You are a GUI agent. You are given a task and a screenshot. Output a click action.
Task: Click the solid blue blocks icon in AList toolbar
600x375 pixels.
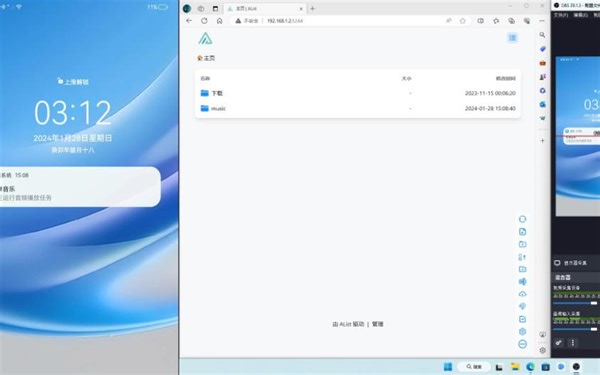522,282
